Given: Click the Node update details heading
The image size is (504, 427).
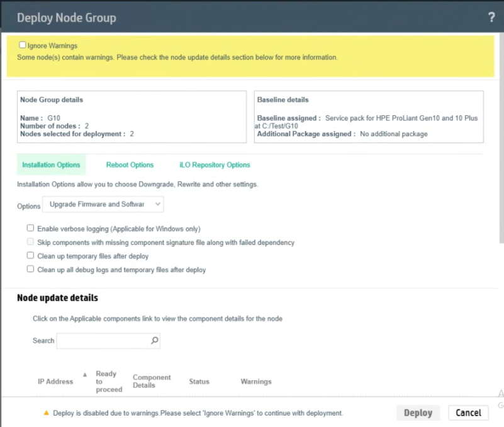Looking at the screenshot, I should (57, 298).
